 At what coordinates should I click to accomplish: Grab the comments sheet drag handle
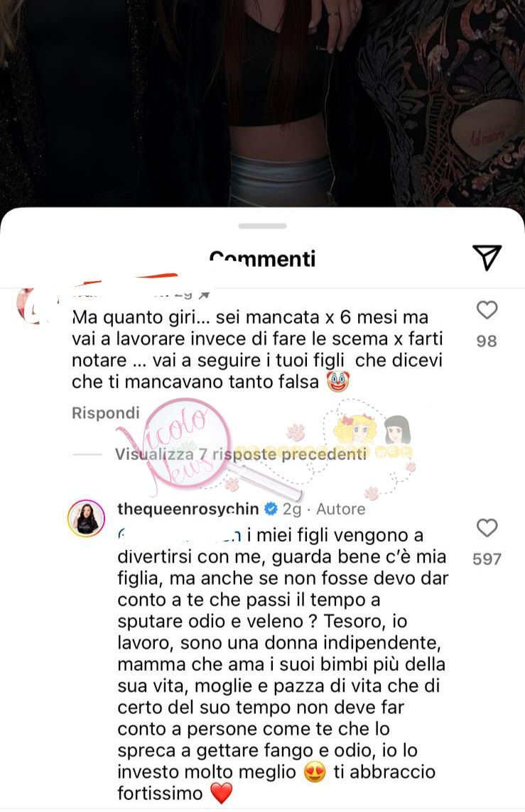[x=262, y=226]
